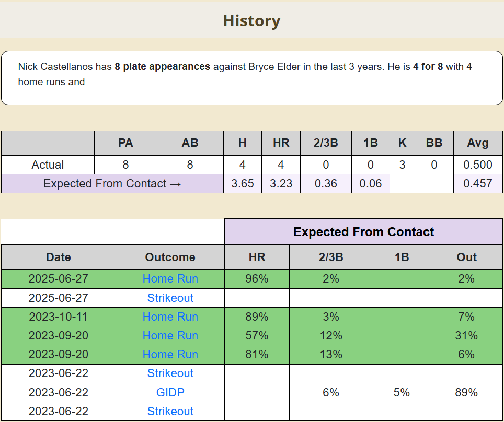
Task: Click the K column header
Action: (x=402, y=143)
